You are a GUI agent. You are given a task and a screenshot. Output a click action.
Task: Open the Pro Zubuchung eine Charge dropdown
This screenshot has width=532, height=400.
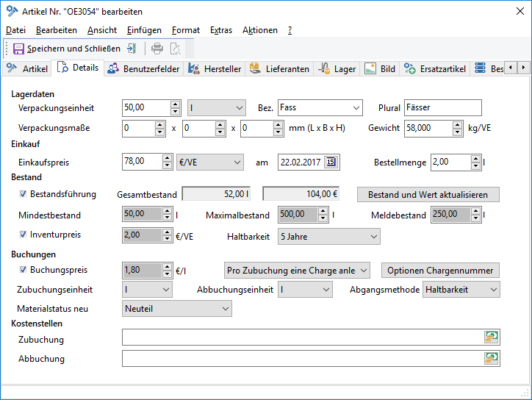[297, 271]
